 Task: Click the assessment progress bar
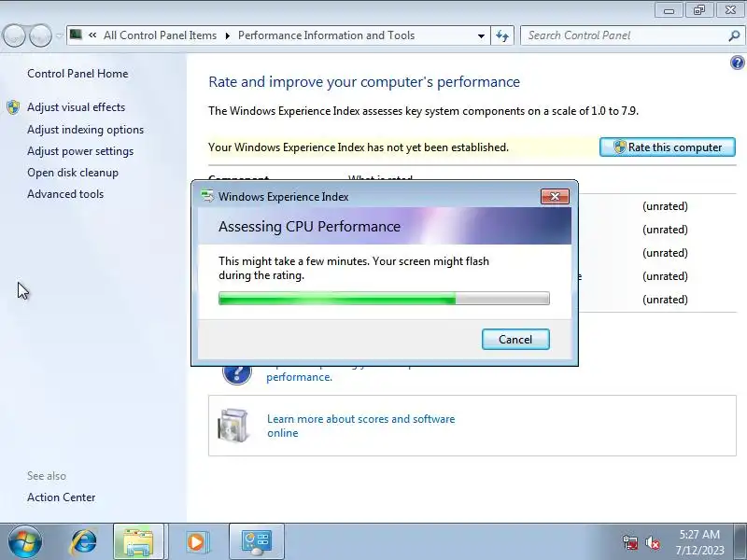pos(384,299)
